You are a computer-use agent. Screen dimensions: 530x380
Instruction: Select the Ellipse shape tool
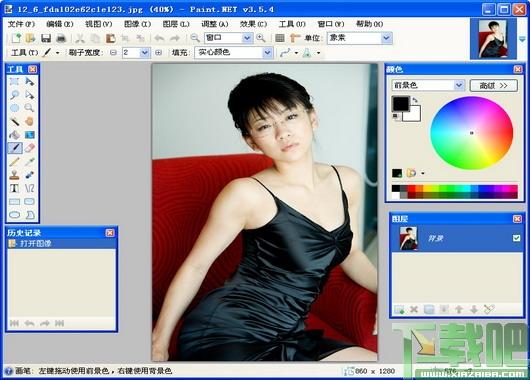(x=14, y=215)
